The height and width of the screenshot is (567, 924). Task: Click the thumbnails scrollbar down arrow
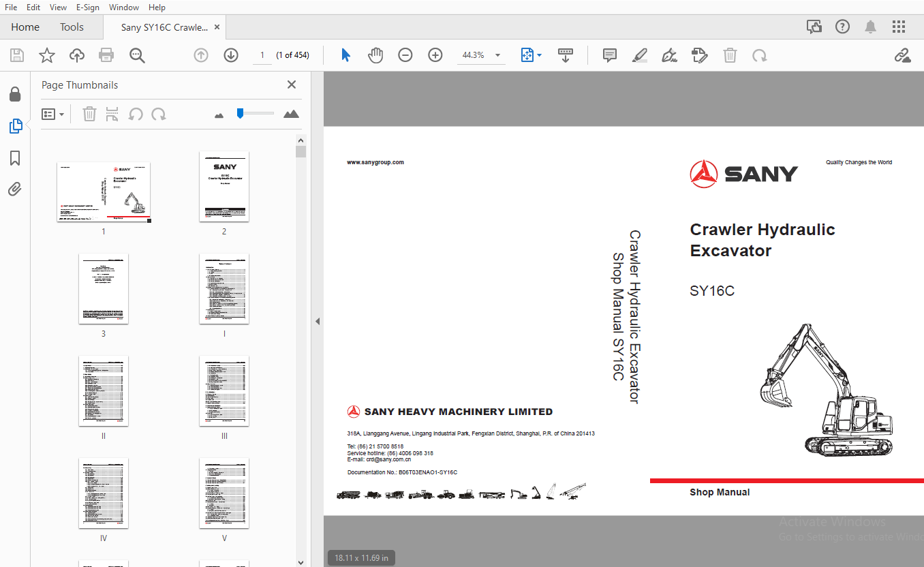click(301, 562)
